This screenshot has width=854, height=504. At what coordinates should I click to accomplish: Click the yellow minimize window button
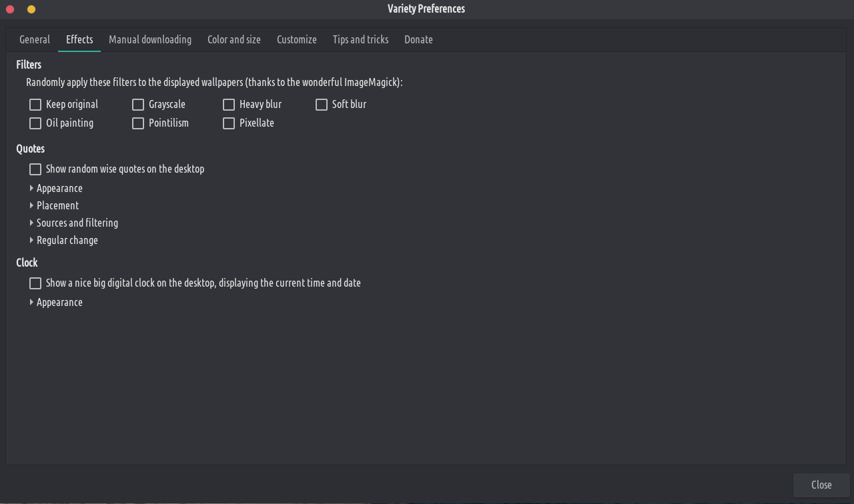[31, 9]
